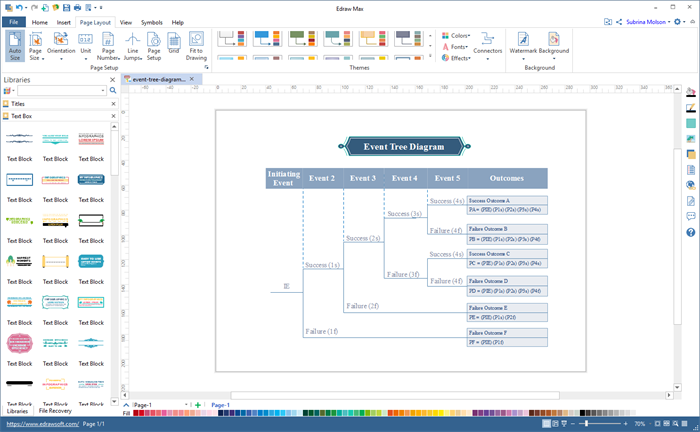700x432 pixels.
Task: Switch to the Symbols tab
Action: tap(152, 22)
